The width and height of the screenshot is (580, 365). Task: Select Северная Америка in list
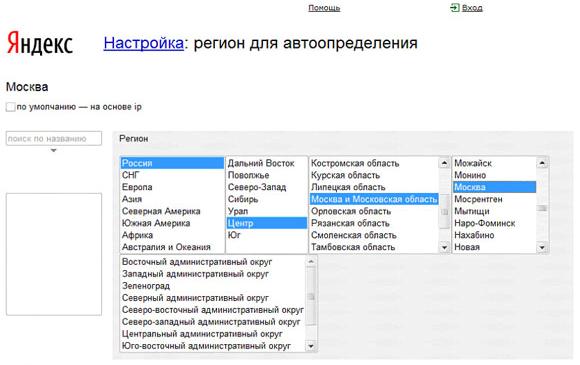(x=172, y=211)
